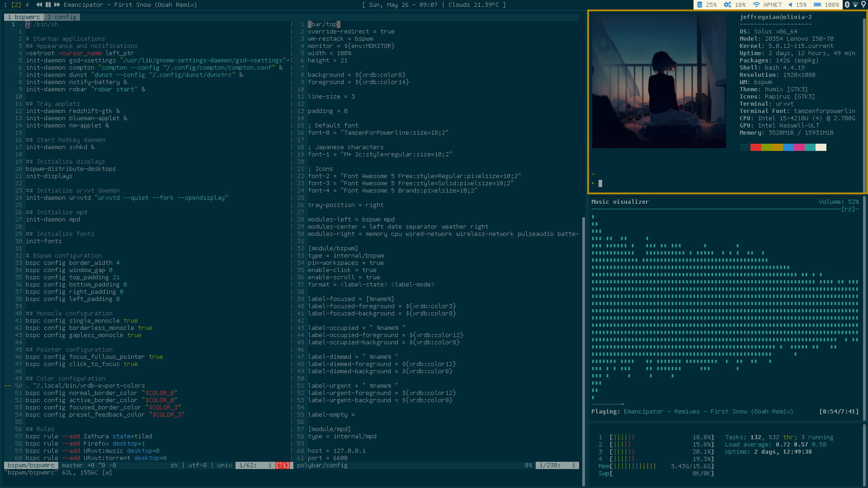The height and width of the screenshot is (488, 868).
Task: Open the network manager tray icon
Action: pyautogui.click(x=855, y=5)
